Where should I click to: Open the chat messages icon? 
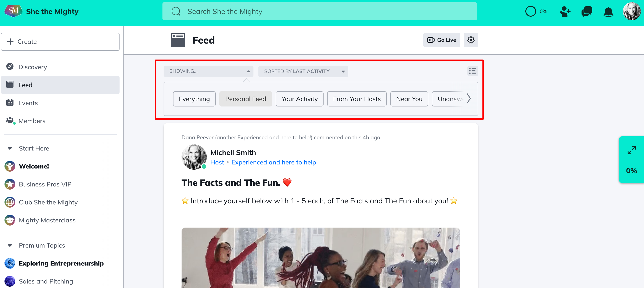pyautogui.click(x=586, y=11)
